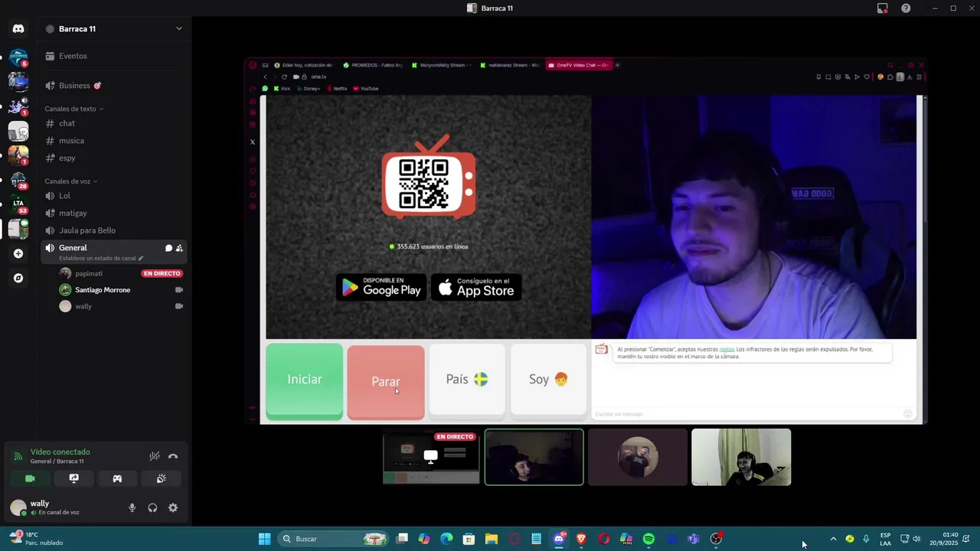Open the Windows Start menu
Image resolution: width=980 pixels, height=551 pixels.
click(264, 539)
